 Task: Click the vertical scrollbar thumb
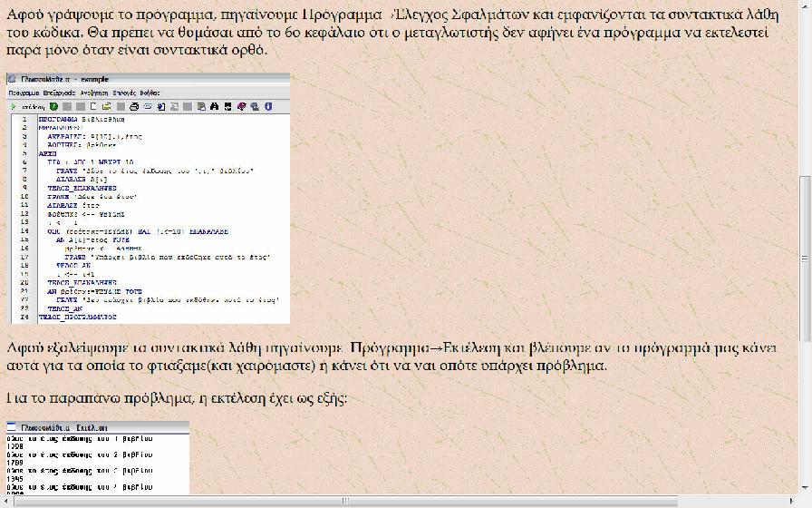(x=804, y=259)
